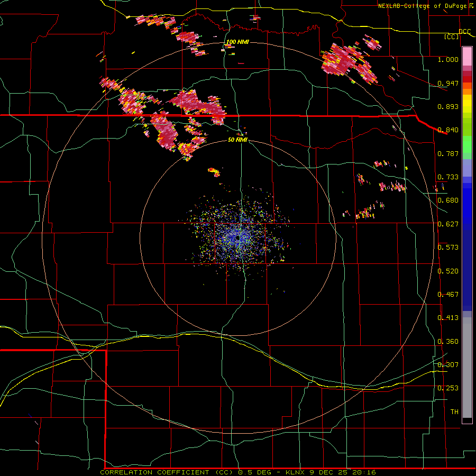Click the [CC] product label
The image size is (476, 476).
452,36
